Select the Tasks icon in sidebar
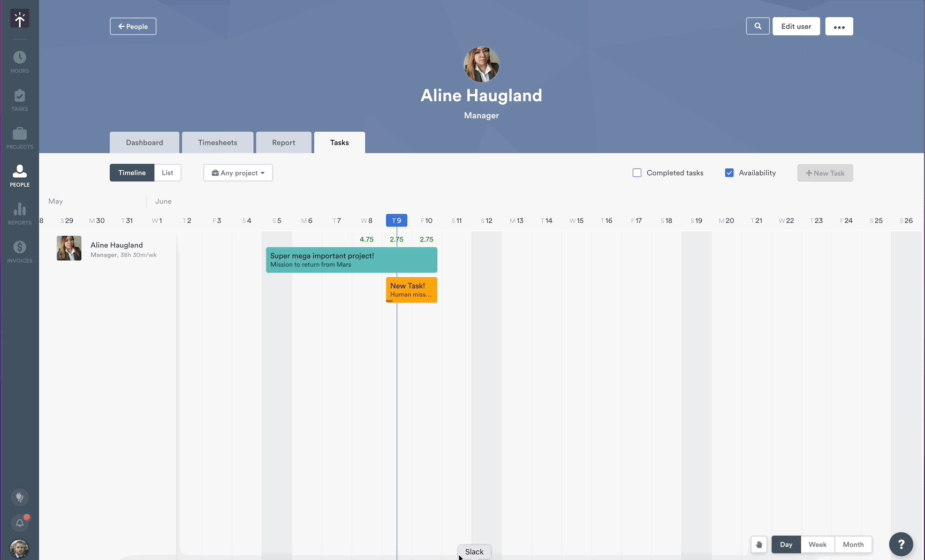Screen dimensions: 925x560 point(20,99)
